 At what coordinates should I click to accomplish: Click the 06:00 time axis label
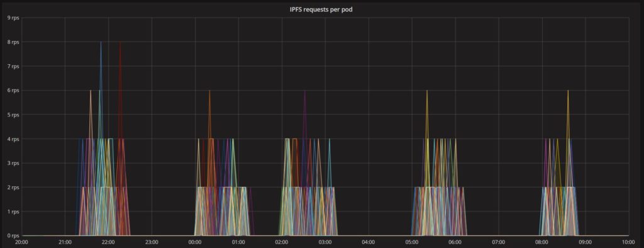point(455,242)
